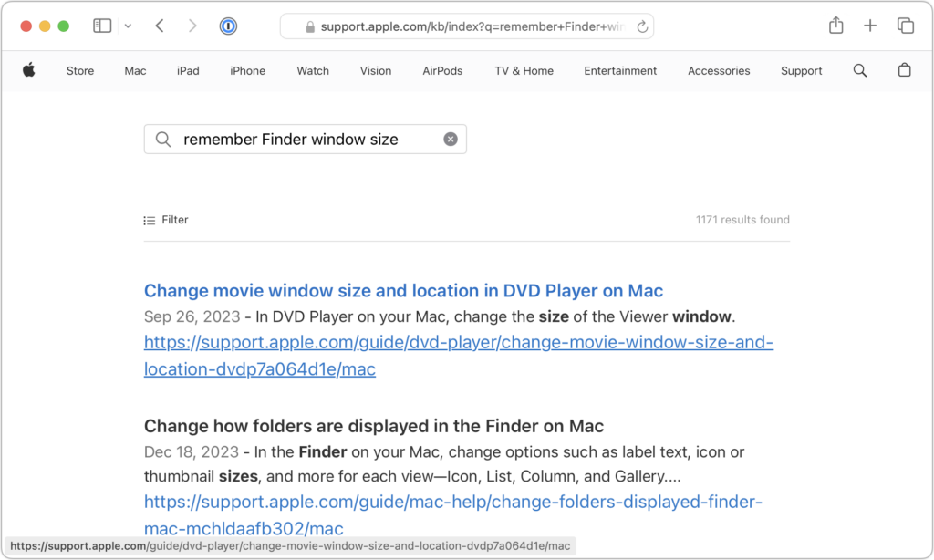Open the iPhone menu item
The height and width of the screenshot is (560, 934).
pyautogui.click(x=248, y=71)
